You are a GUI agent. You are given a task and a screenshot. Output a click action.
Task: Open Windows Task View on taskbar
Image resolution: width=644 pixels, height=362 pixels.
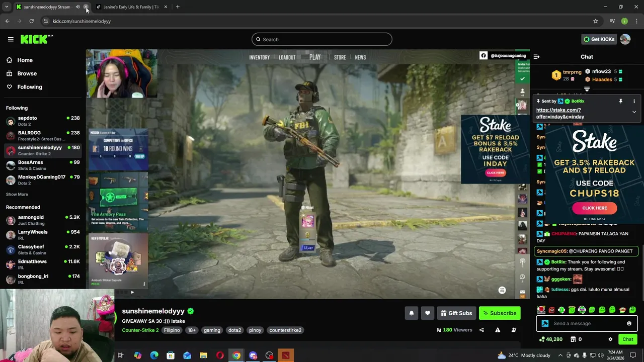tap(121, 355)
